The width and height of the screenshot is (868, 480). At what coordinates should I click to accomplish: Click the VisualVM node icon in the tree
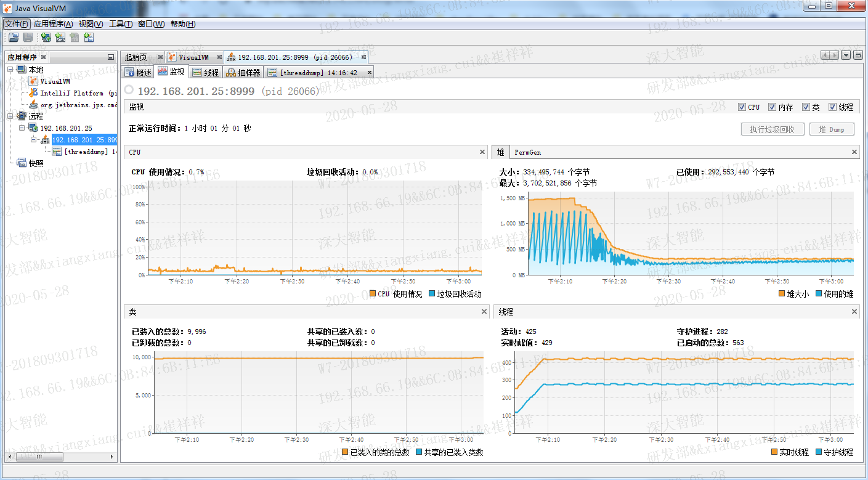point(34,81)
